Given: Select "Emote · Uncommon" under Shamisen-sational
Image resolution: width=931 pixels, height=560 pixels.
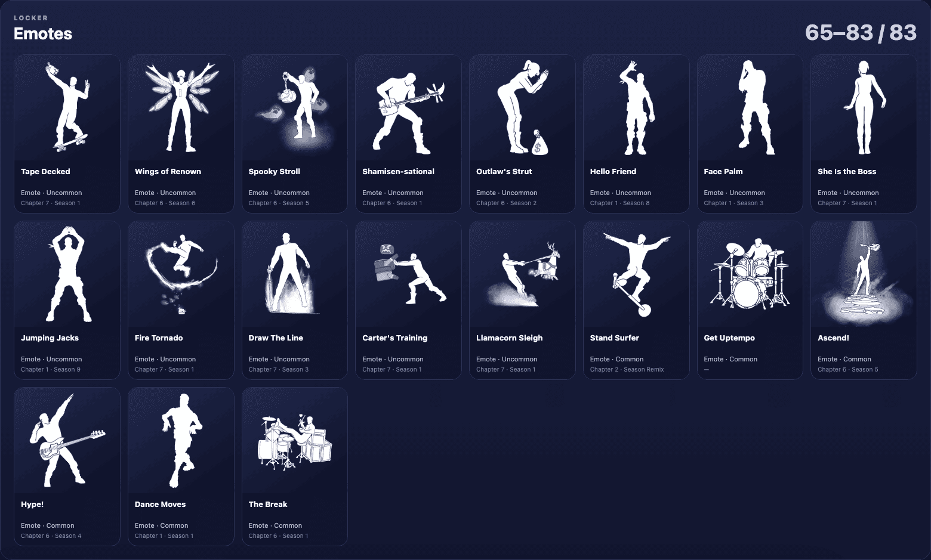Looking at the screenshot, I should (x=393, y=193).
